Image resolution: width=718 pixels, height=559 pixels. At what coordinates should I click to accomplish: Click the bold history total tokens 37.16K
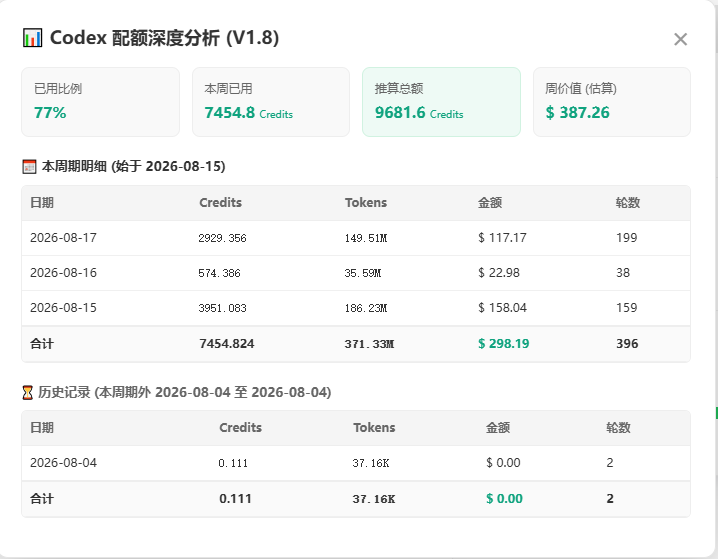coord(374,499)
